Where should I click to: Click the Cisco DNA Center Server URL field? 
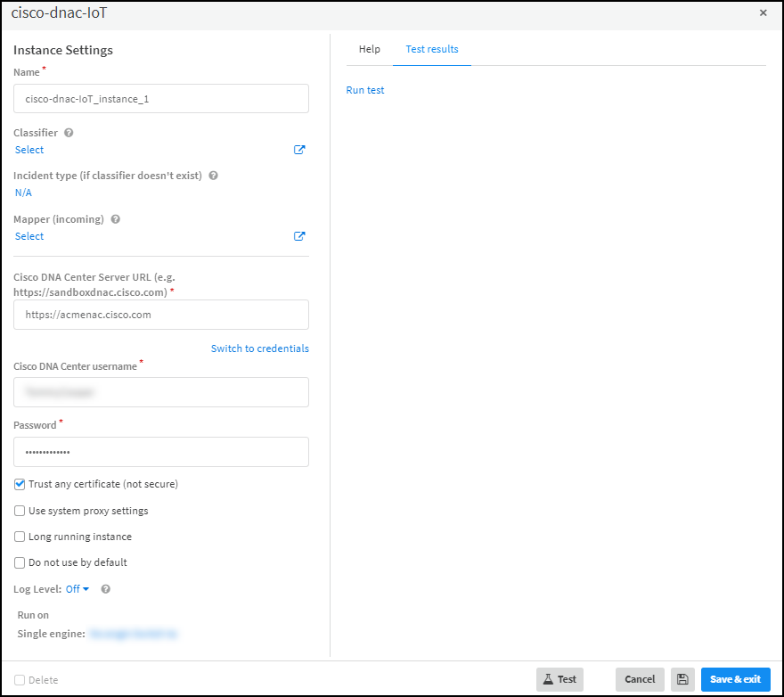(x=161, y=315)
